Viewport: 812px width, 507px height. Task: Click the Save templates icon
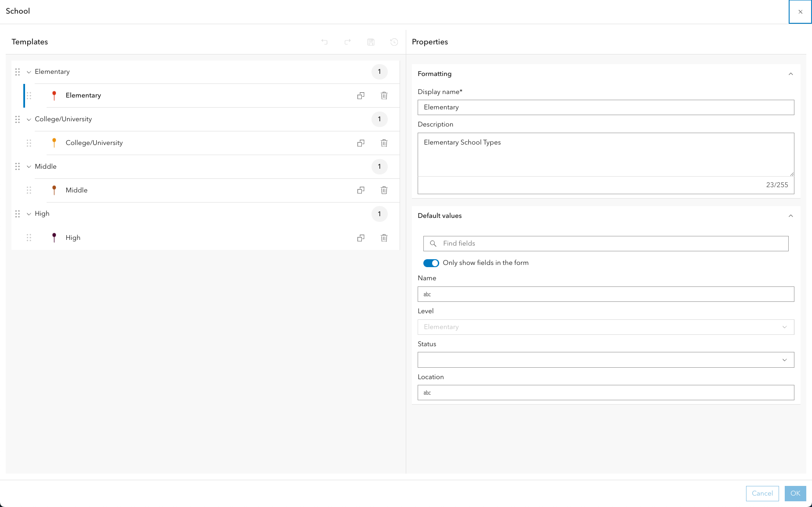[x=371, y=42]
